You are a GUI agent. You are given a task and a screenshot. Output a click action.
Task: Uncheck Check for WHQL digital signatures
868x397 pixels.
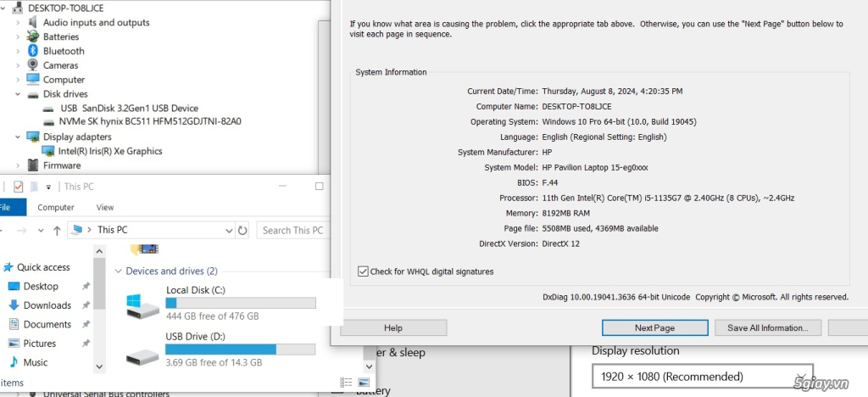[363, 271]
